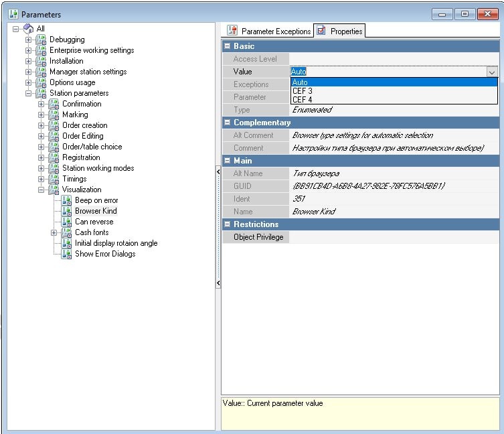Image resolution: width=504 pixels, height=434 pixels.
Task: Click the All root node icon
Action: tap(28, 29)
